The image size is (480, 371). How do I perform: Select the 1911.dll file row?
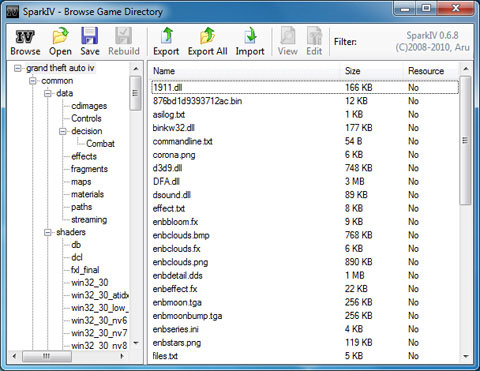(305, 88)
